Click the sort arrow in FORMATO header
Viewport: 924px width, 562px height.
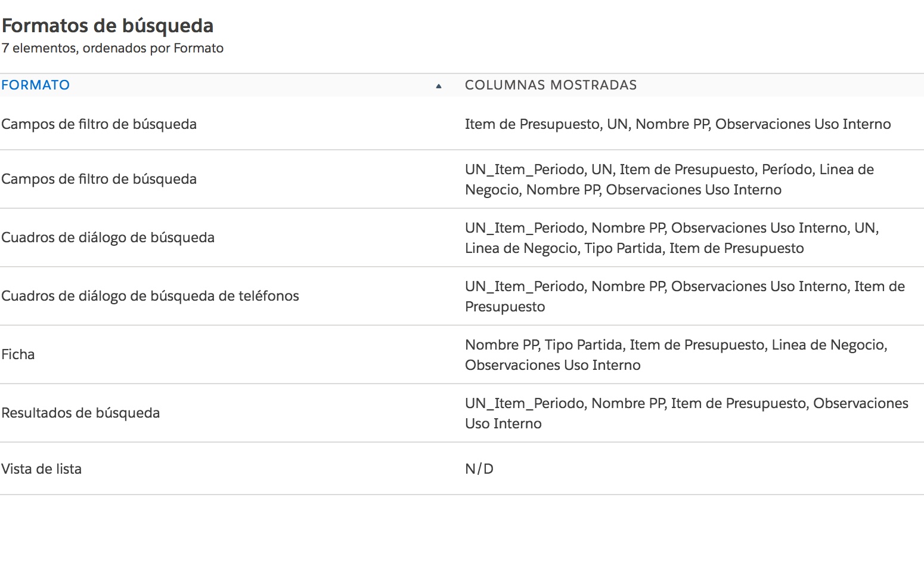[x=439, y=86]
